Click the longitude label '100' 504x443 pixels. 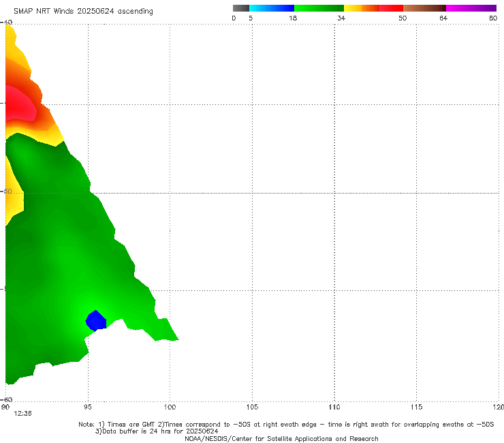170,408
